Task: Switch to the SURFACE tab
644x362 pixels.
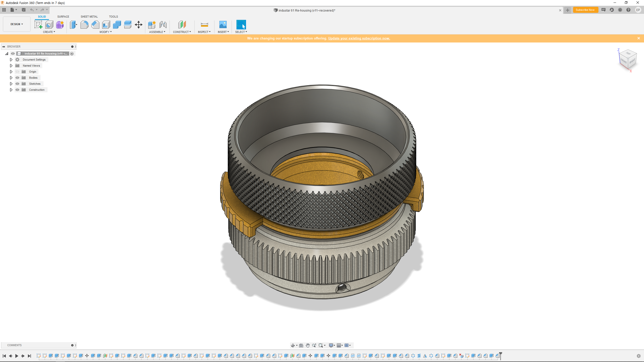Action: click(63, 17)
